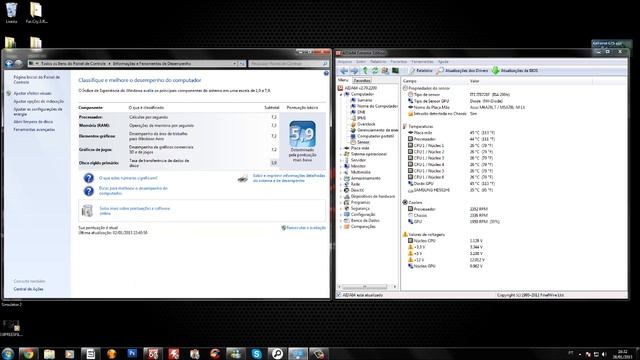Select the DMI tree item

(x=361, y=112)
